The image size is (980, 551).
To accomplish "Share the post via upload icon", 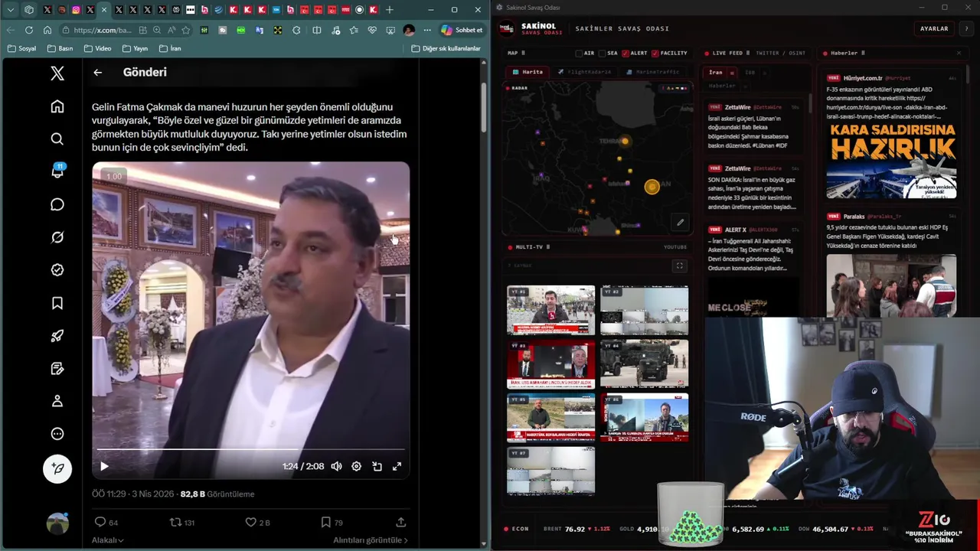I will point(400,523).
